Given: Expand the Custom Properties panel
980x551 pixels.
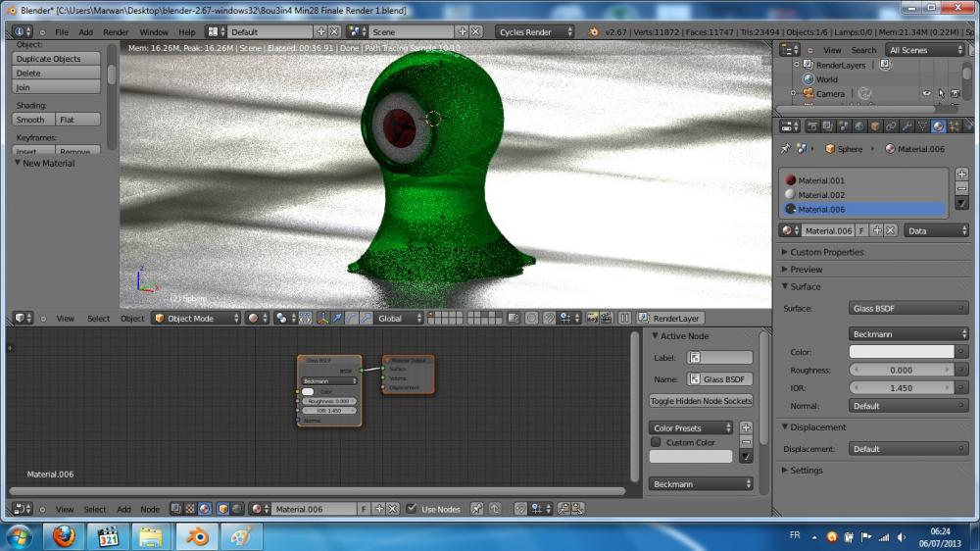Looking at the screenshot, I should pyautogui.click(x=826, y=252).
